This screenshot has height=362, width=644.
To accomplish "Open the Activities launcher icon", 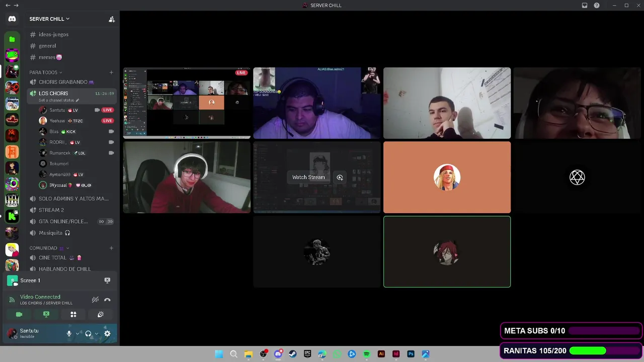I will tap(73, 314).
